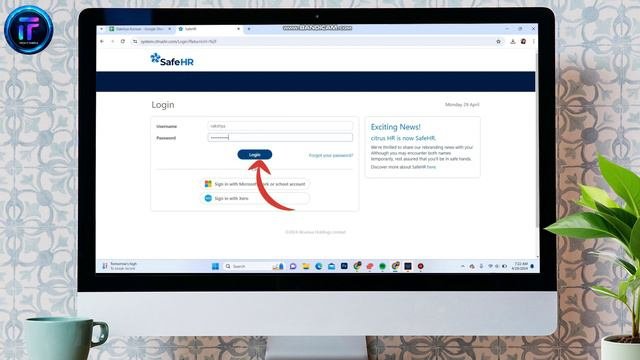Switch to the Google Sheets browser tab
640x360 pixels.
140,29
